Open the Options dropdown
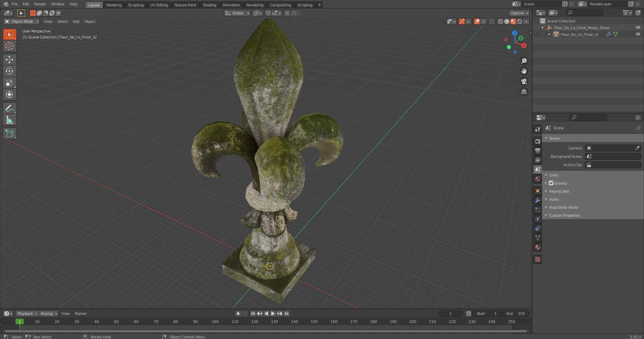Viewport: 644px width, 339px height. point(519,13)
